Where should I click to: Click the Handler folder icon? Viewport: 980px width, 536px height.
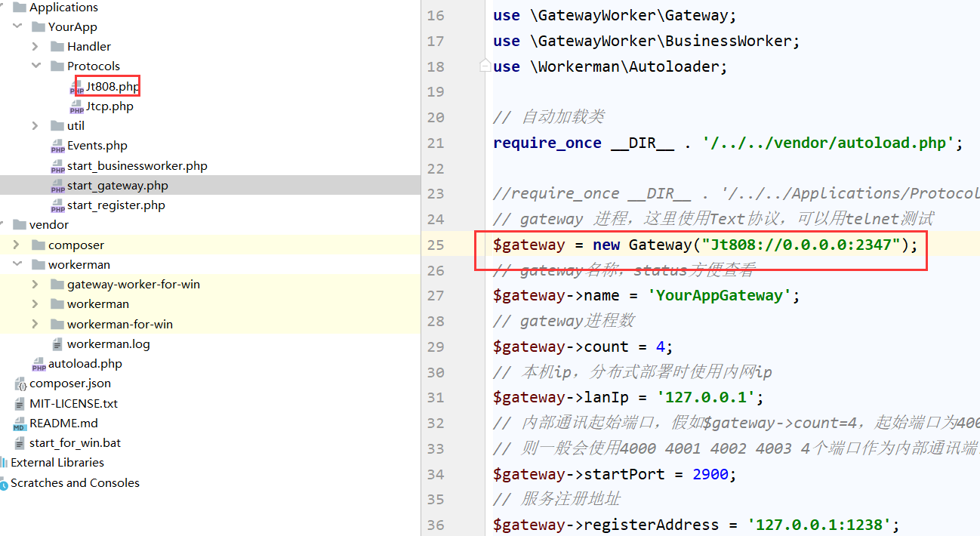57,46
